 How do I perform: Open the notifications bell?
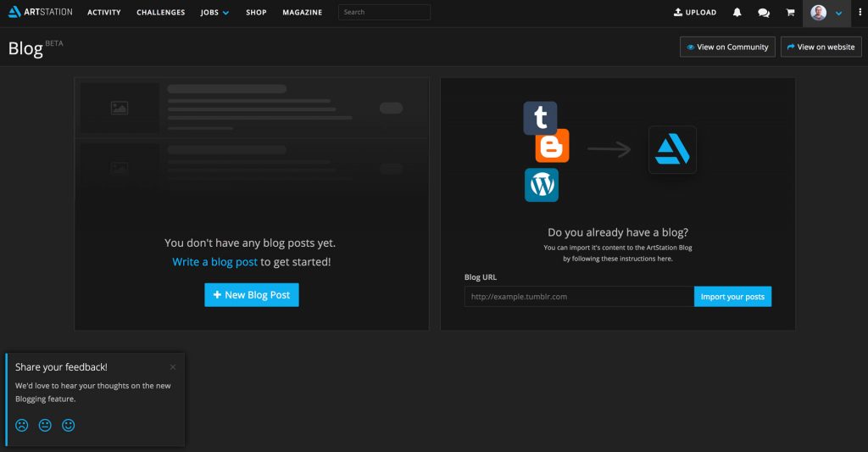click(x=737, y=12)
